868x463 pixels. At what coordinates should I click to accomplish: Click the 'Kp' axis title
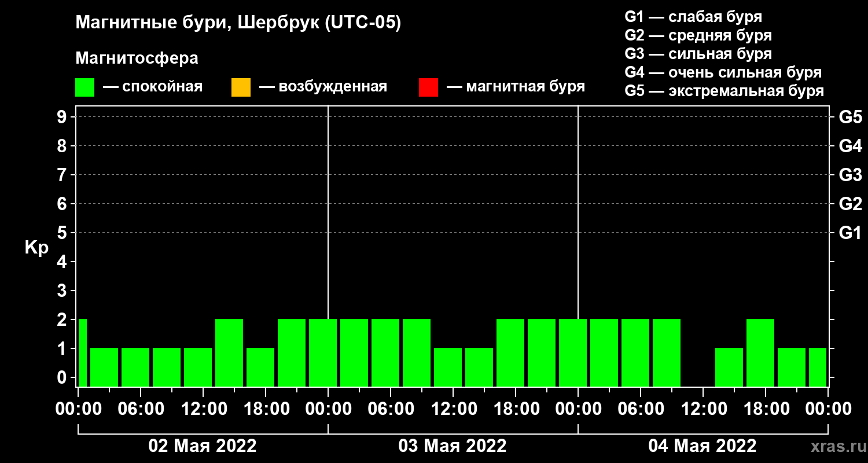coord(36,248)
